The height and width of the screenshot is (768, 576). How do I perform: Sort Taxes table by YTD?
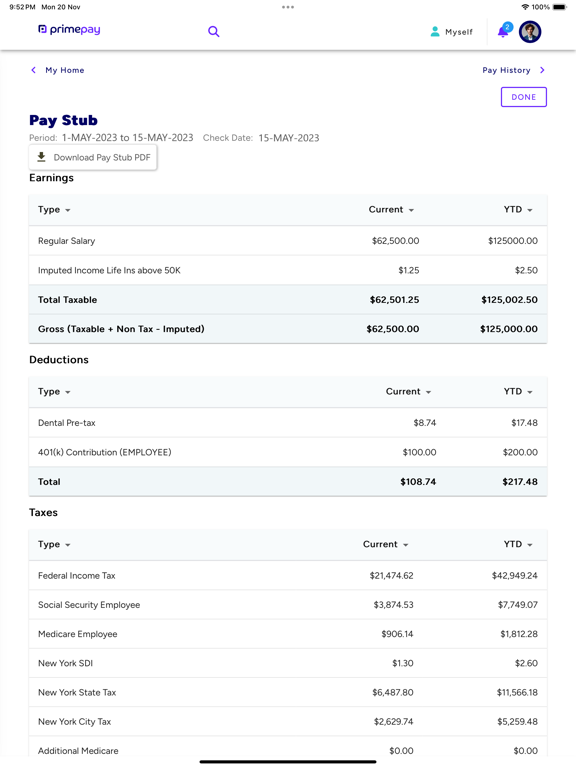pyautogui.click(x=518, y=545)
